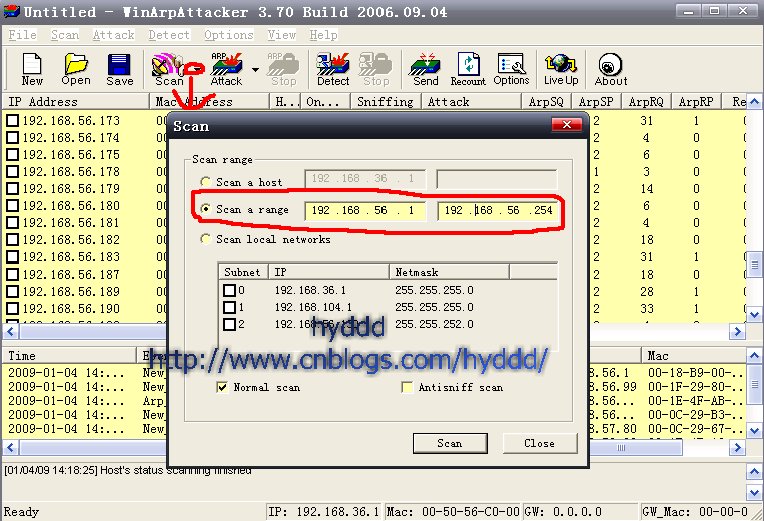This screenshot has width=764, height=521.
Task: Click the Close button in Scan dialog
Action: (x=539, y=443)
